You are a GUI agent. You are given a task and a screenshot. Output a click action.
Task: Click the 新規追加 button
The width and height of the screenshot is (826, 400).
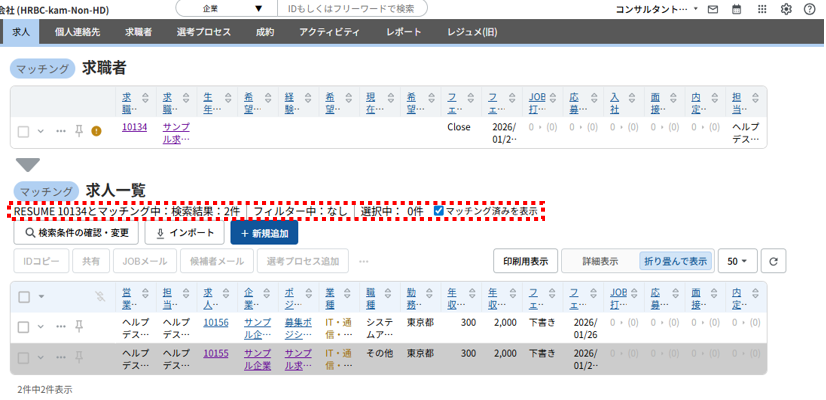tap(264, 233)
